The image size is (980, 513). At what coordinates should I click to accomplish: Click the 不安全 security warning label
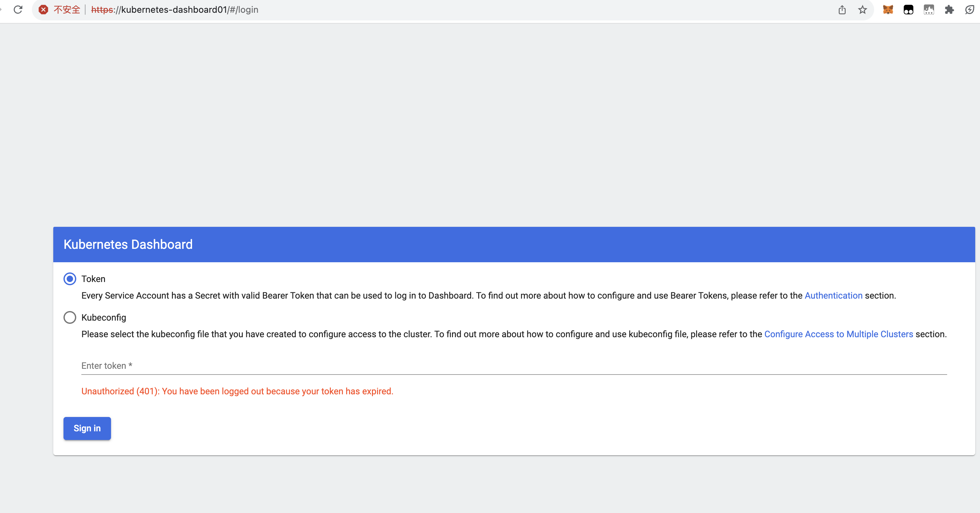[x=67, y=10]
